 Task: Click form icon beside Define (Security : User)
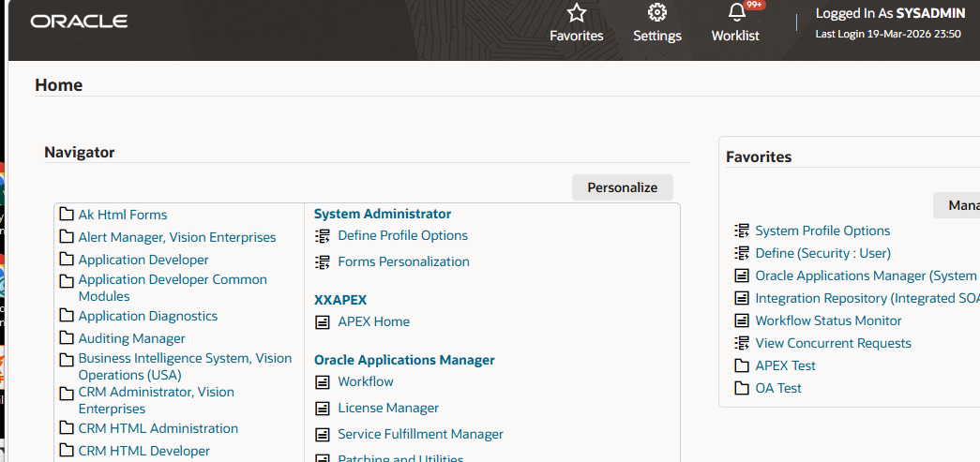click(x=742, y=253)
